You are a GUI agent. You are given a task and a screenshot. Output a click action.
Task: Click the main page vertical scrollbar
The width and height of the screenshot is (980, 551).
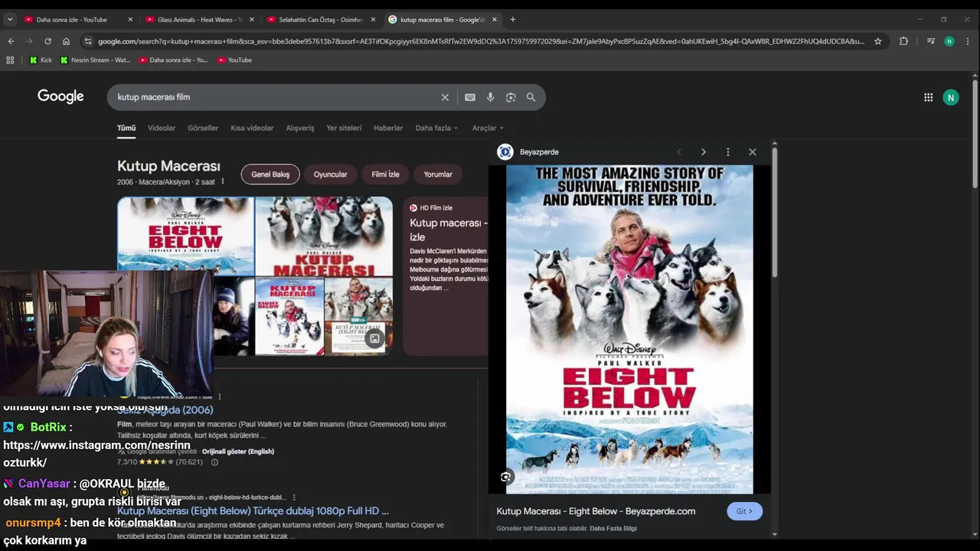tap(975, 134)
